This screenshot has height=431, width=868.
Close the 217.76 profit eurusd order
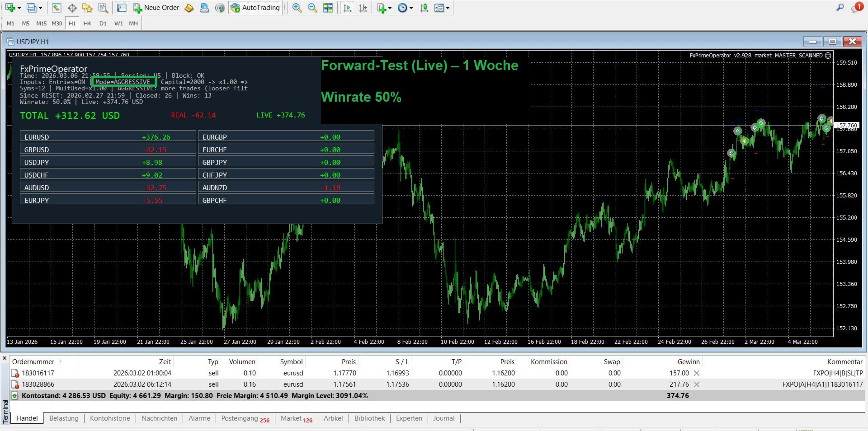point(697,384)
